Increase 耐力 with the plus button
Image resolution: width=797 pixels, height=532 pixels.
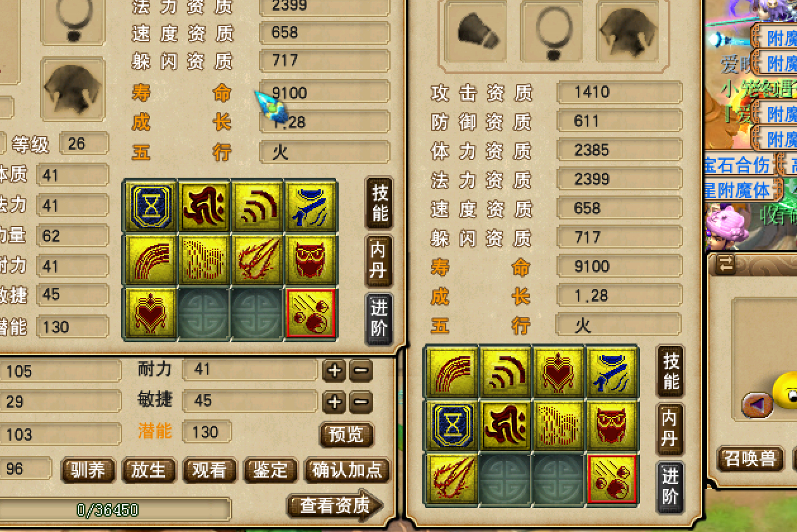[x=334, y=371]
